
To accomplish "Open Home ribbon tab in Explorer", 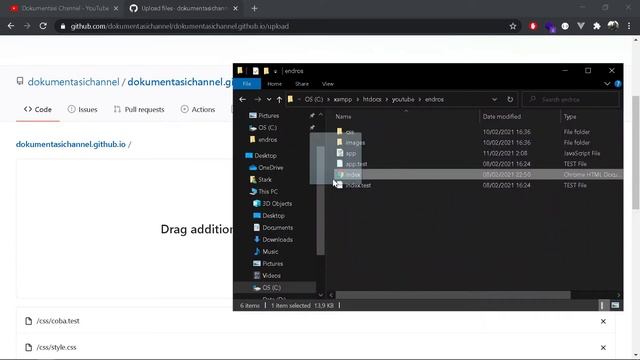I will tap(274, 84).
